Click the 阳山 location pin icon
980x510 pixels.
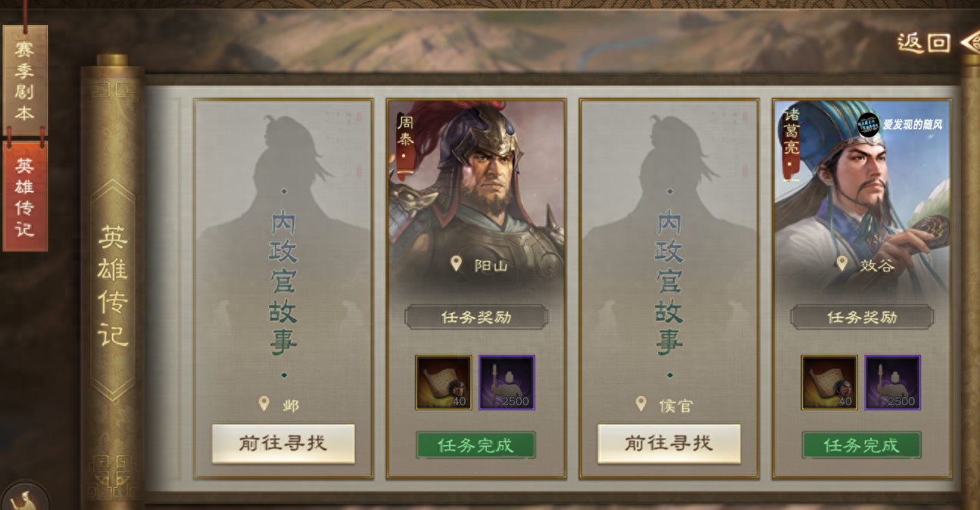coord(456,263)
